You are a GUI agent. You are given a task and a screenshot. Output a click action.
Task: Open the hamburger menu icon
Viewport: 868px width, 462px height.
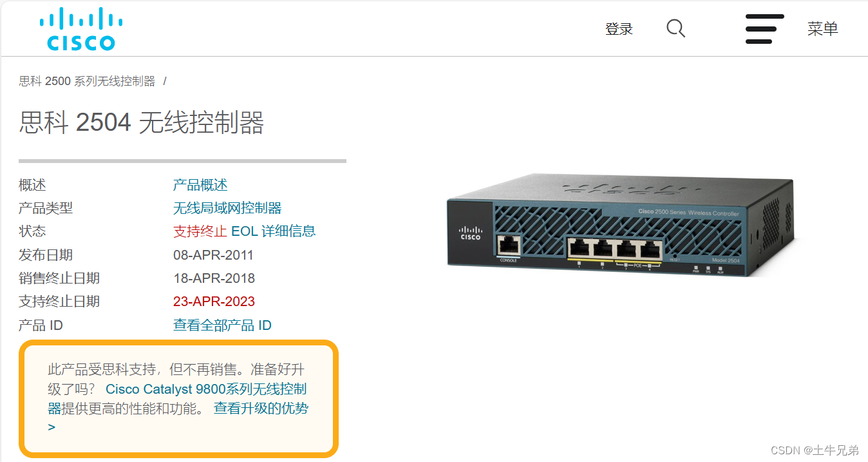[764, 29]
